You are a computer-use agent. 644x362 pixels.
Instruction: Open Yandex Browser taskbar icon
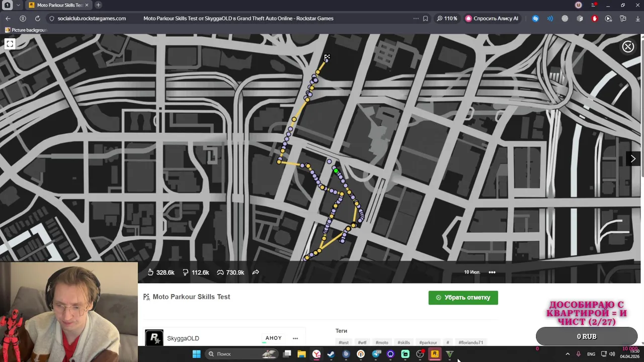pos(316,354)
